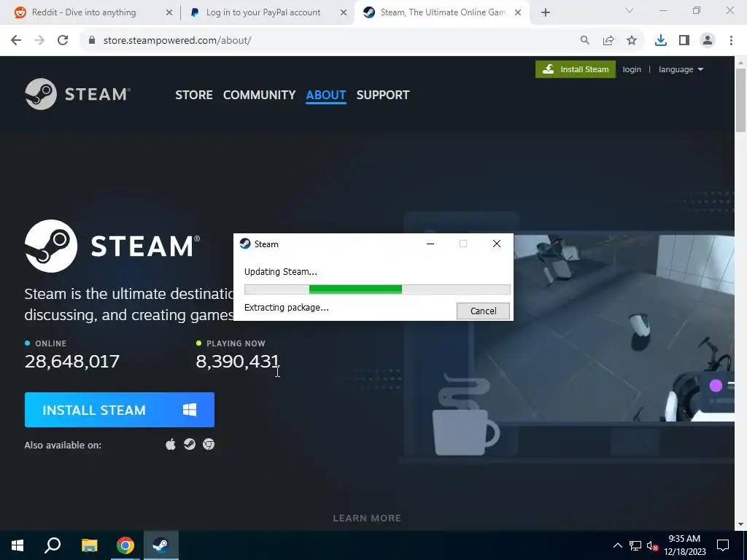Close the Steam updater dialog
747x560 pixels.
496,244
